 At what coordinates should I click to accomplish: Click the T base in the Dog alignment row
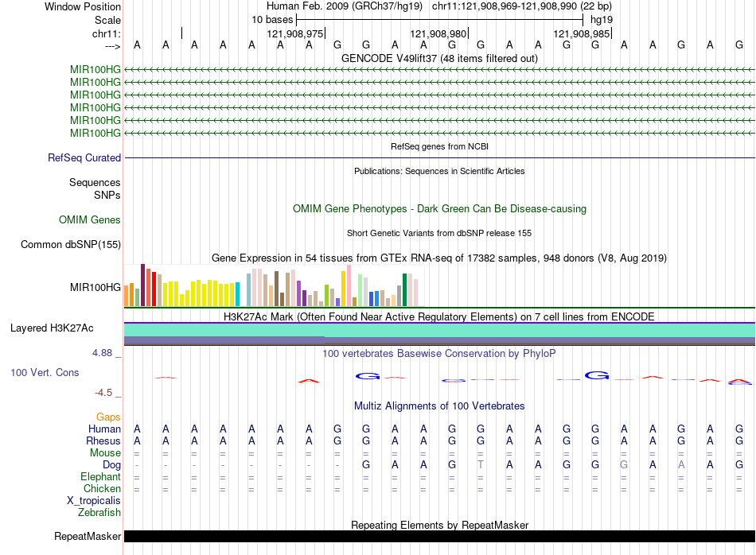pos(480,465)
